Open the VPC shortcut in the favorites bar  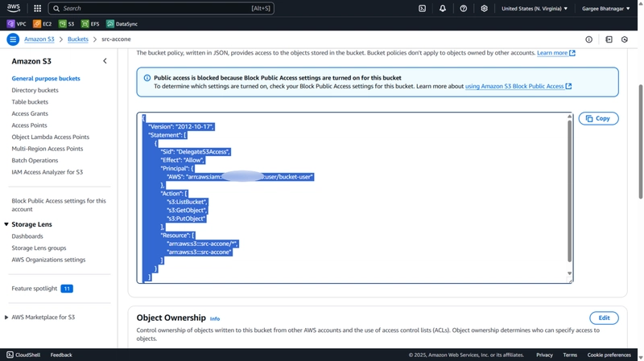click(16, 24)
